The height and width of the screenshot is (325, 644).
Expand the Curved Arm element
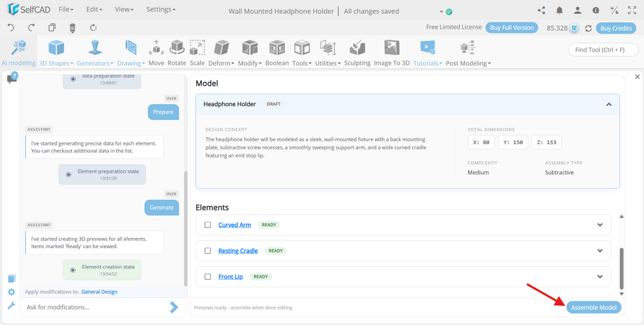pyautogui.click(x=600, y=225)
